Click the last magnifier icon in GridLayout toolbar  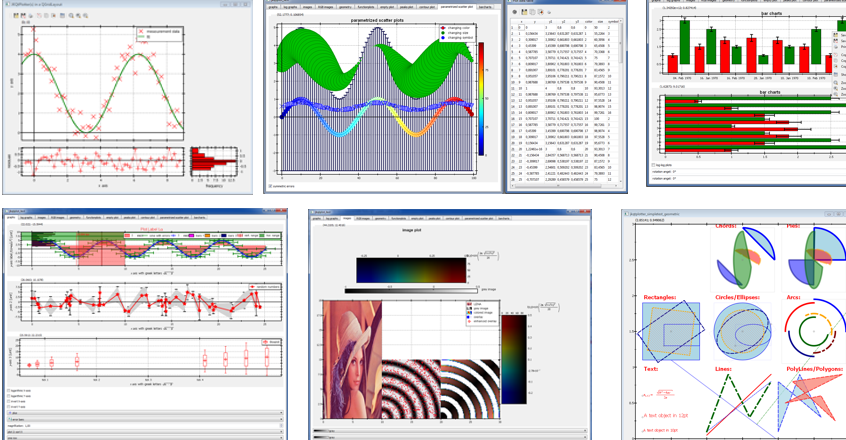pos(85,16)
